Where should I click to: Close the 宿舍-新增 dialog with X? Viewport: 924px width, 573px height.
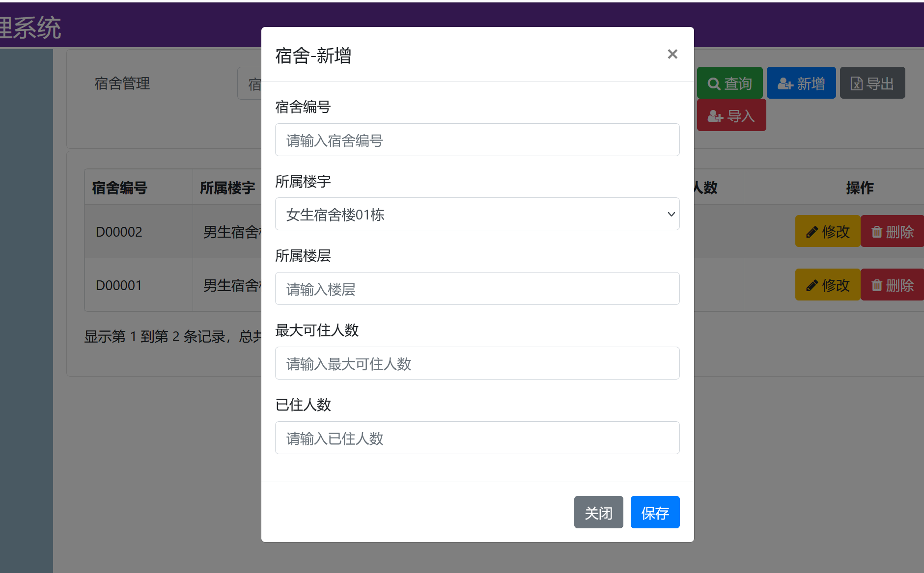672,54
